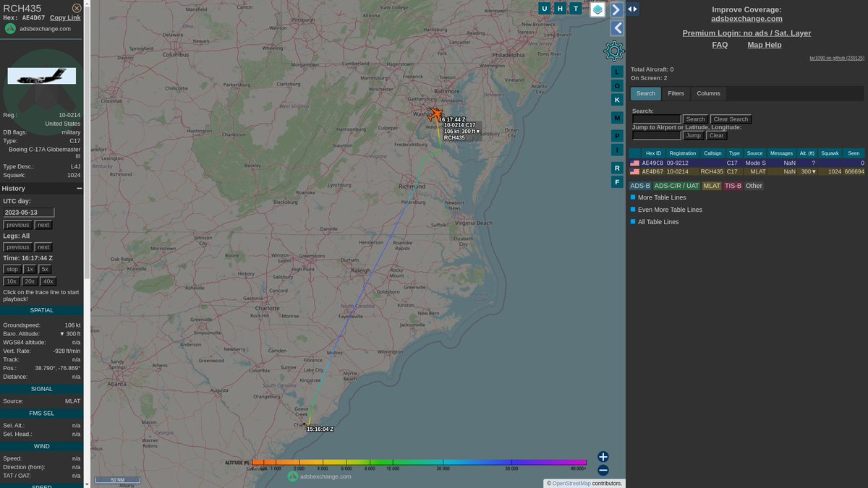Click the US flag in AE49C8 row
The height and width of the screenshot is (488, 868).
pos(634,163)
